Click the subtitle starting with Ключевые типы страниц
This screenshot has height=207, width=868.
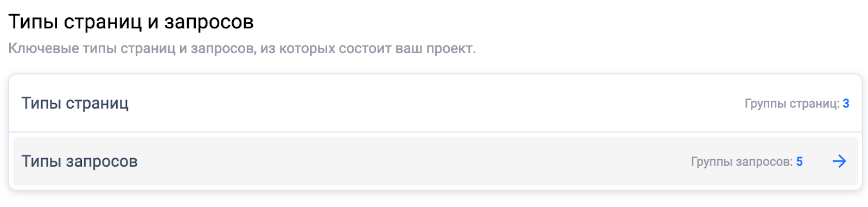coord(242,48)
